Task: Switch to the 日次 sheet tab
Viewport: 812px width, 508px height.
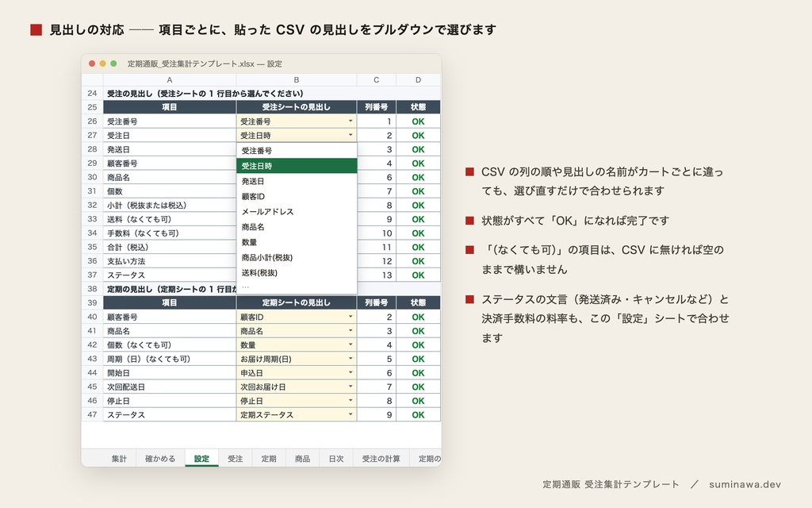Action: [x=336, y=459]
